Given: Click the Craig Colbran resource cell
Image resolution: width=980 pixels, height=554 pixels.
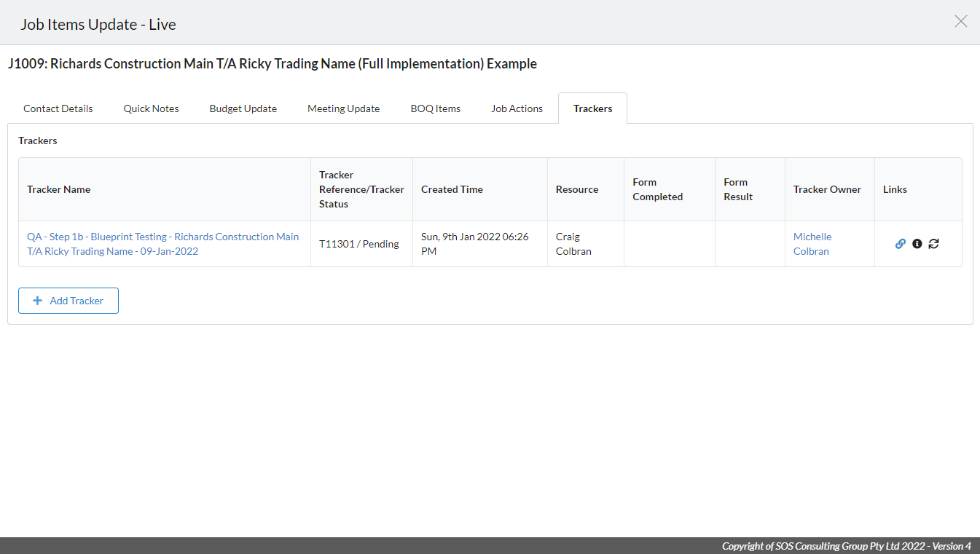Looking at the screenshot, I should pos(573,244).
